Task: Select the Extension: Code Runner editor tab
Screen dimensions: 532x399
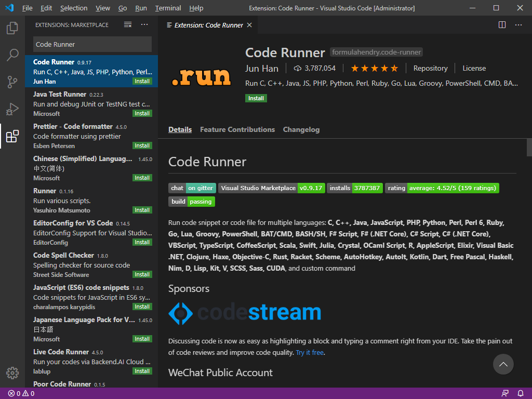Action: (x=209, y=25)
